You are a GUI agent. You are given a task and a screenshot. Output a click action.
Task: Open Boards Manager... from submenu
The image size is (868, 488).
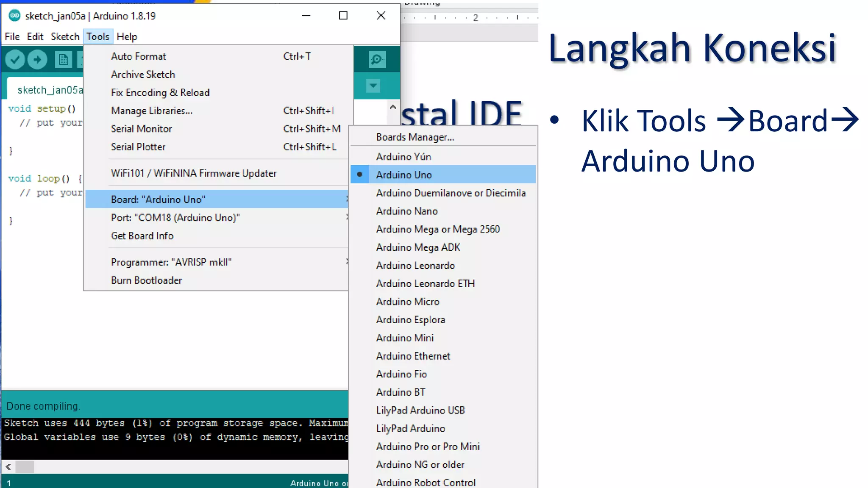coord(443,137)
